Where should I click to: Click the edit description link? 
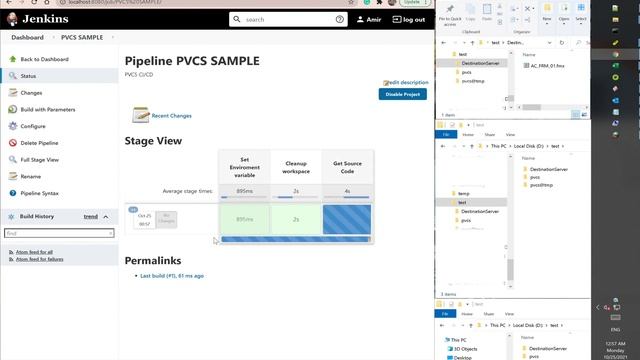406,82
